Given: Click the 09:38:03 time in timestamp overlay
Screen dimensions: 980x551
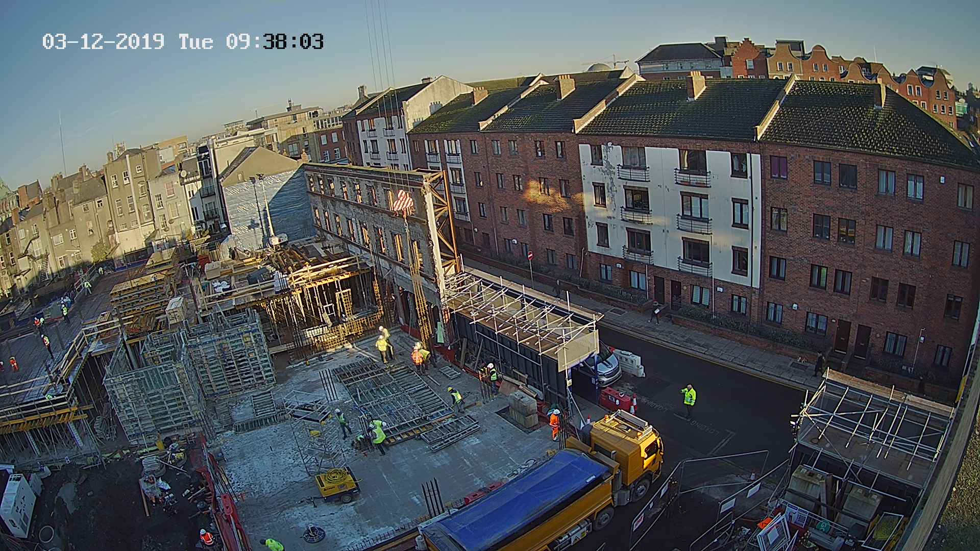Looking at the screenshot, I should click(275, 41).
